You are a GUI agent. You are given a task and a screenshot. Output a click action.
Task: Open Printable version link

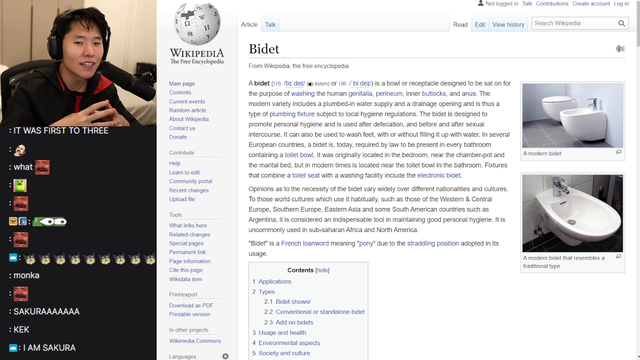pos(189,314)
